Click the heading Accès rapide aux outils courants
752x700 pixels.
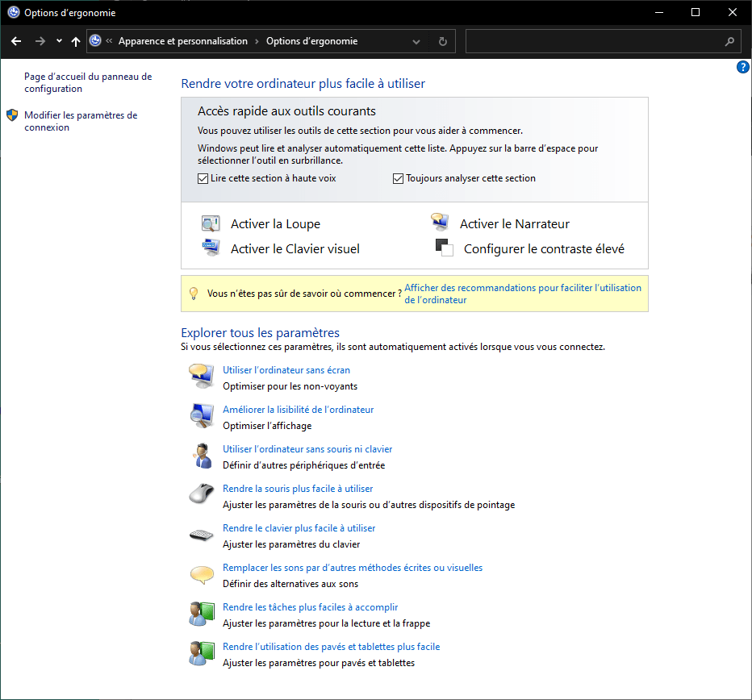[x=286, y=111]
